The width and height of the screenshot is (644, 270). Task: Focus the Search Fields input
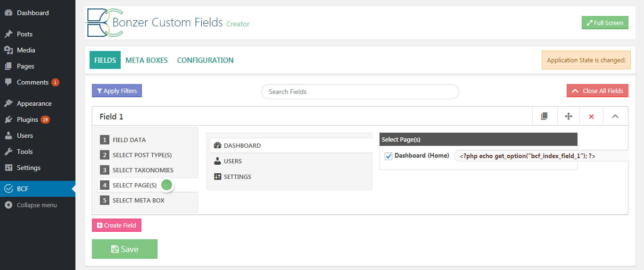point(360,92)
